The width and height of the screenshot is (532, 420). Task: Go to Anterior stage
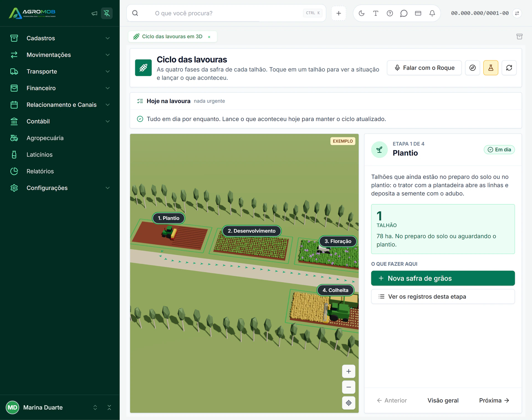tap(392, 400)
